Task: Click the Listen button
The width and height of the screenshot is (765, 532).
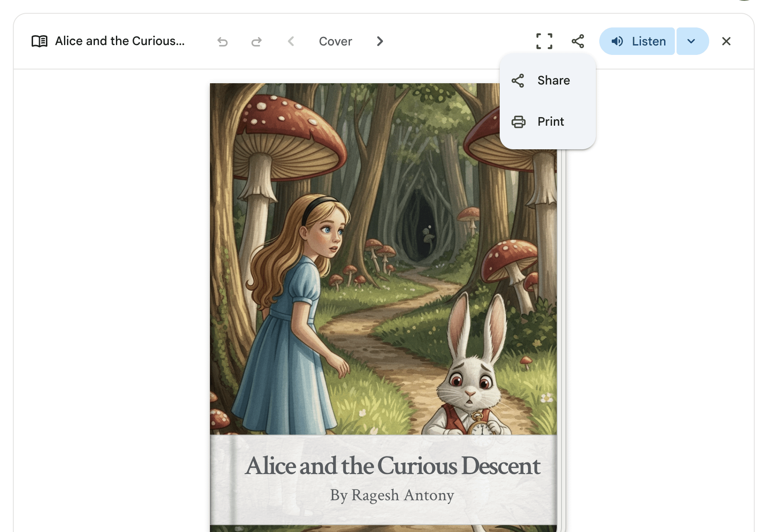Action: click(637, 41)
